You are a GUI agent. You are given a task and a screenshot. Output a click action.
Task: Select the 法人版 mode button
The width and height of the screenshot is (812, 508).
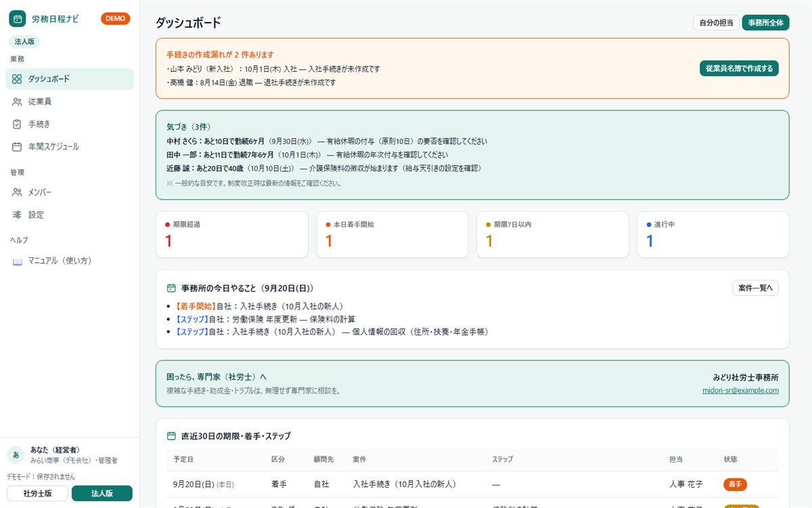pyautogui.click(x=102, y=493)
